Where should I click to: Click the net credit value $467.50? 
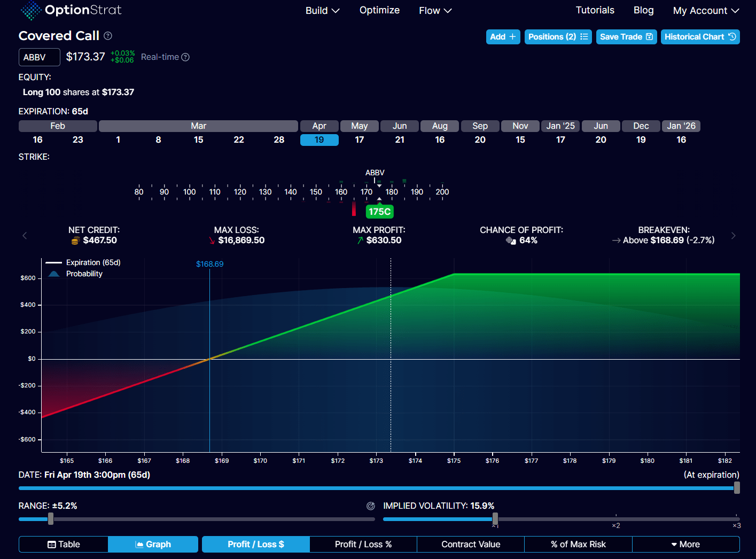(x=100, y=240)
